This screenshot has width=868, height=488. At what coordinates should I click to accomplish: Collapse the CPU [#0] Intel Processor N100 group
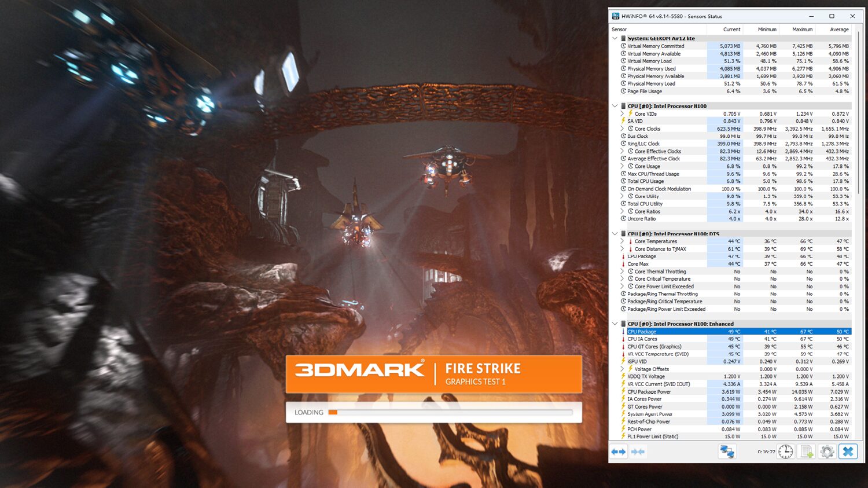[615, 106]
